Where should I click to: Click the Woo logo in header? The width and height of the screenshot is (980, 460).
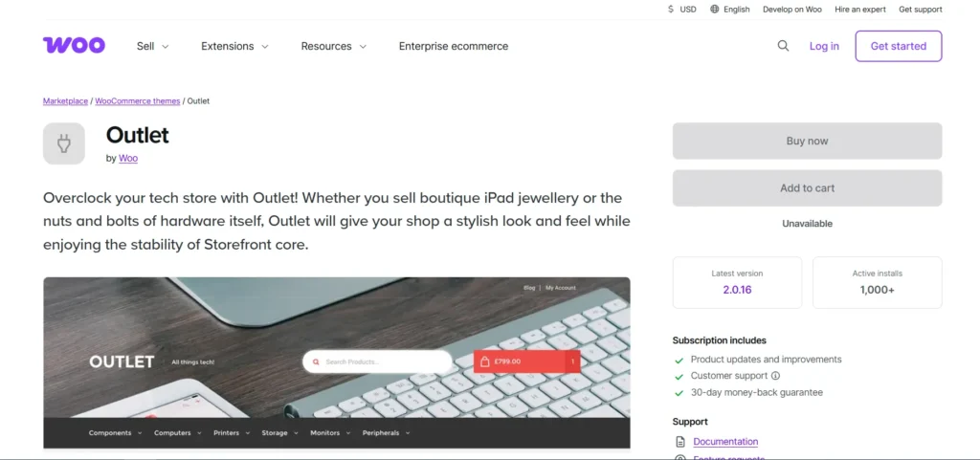click(74, 46)
